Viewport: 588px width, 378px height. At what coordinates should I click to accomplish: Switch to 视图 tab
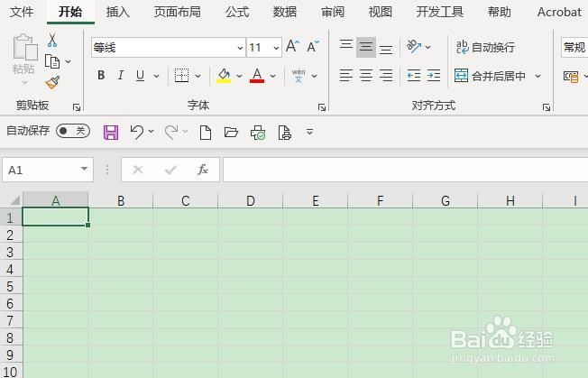click(381, 12)
